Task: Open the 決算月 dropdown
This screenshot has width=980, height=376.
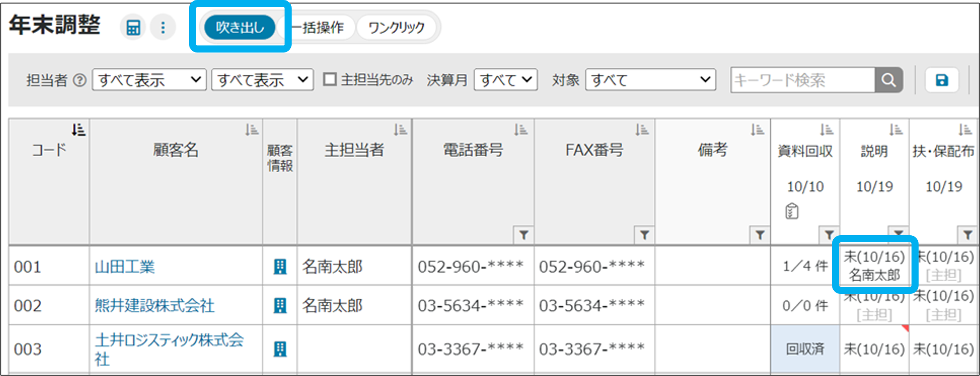Action: coord(505,80)
